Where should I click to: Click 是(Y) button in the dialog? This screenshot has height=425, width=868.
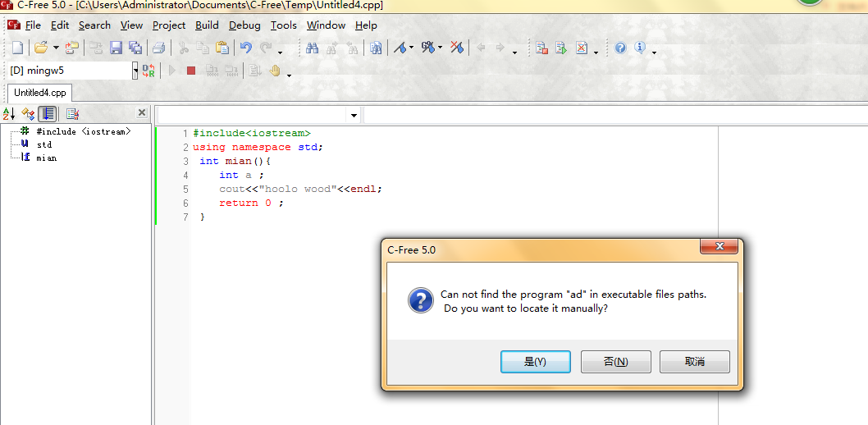pos(535,362)
